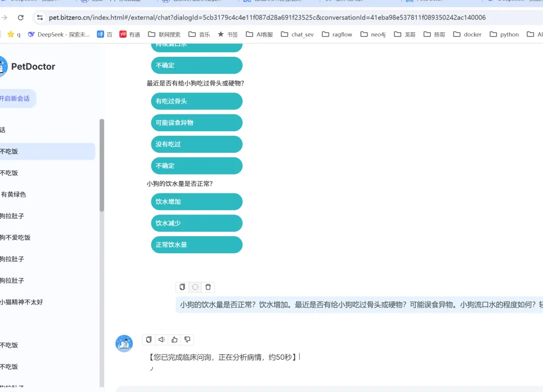Choose the 正常饮水量 option
Image resolution: width=543 pixels, height=392 pixels.
pyautogui.click(x=197, y=244)
